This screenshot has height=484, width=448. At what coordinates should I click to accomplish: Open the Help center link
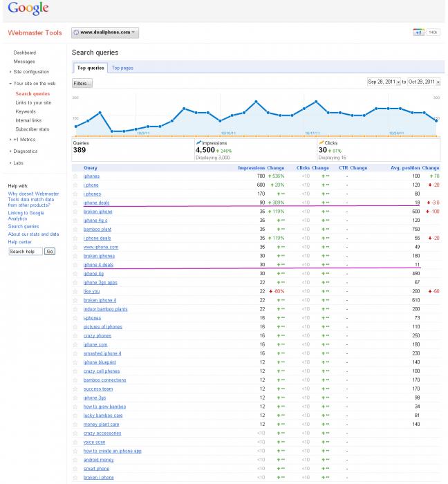pos(20,242)
